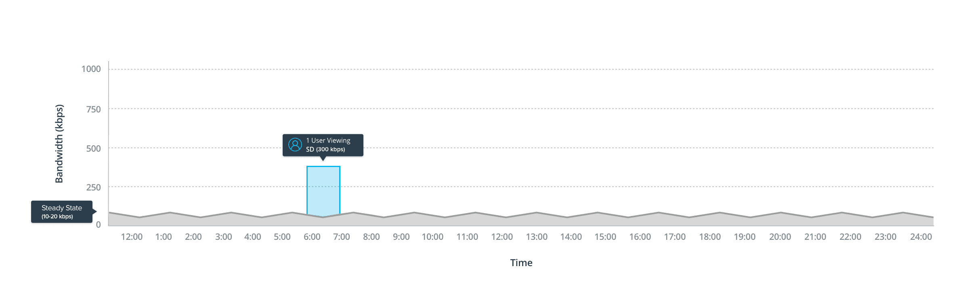980x292 pixels.
Task: Click the 750 value on the bandwidth axis
Action: [x=93, y=109]
